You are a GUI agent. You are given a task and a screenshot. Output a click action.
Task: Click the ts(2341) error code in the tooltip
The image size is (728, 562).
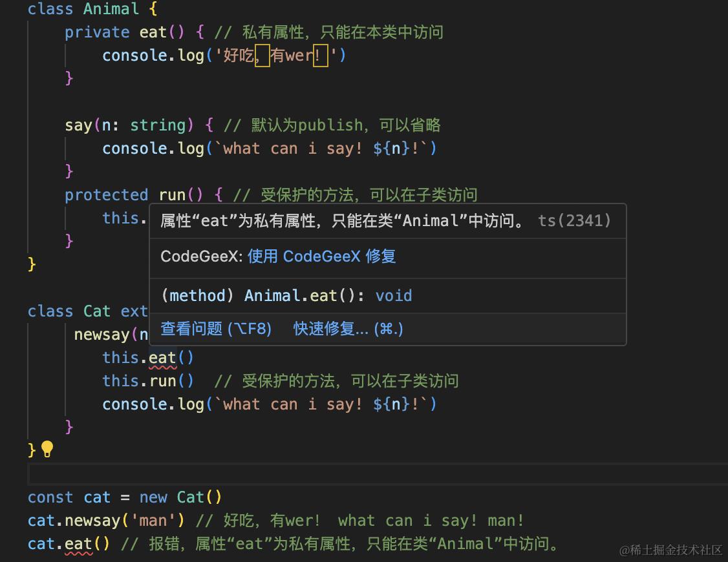574,221
